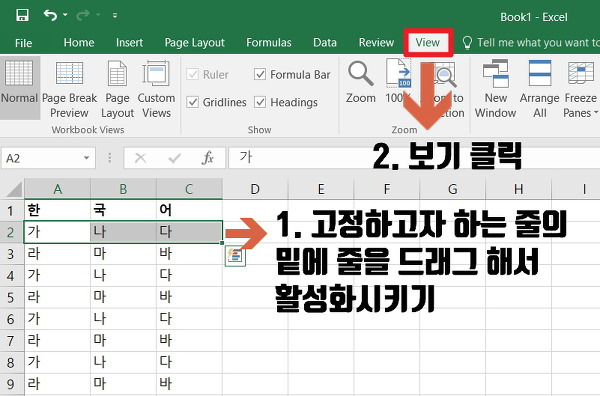Select column A header
This screenshot has width=600, height=396.
[57, 189]
